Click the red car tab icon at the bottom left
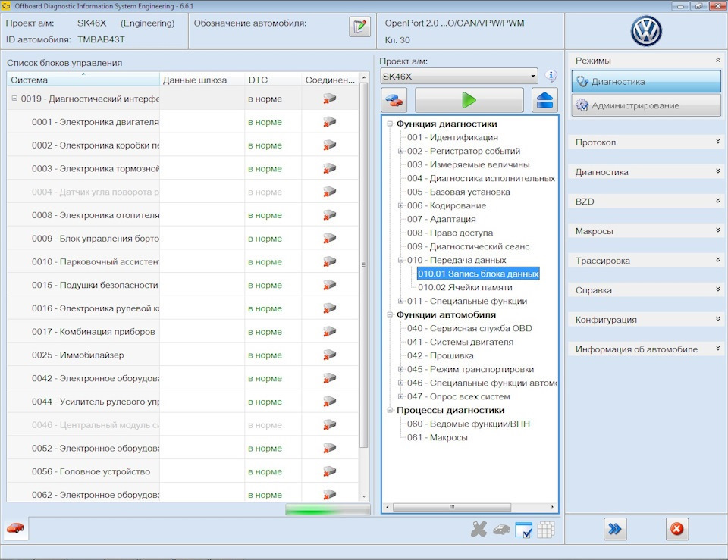The width and height of the screenshot is (728, 560). tap(15, 528)
